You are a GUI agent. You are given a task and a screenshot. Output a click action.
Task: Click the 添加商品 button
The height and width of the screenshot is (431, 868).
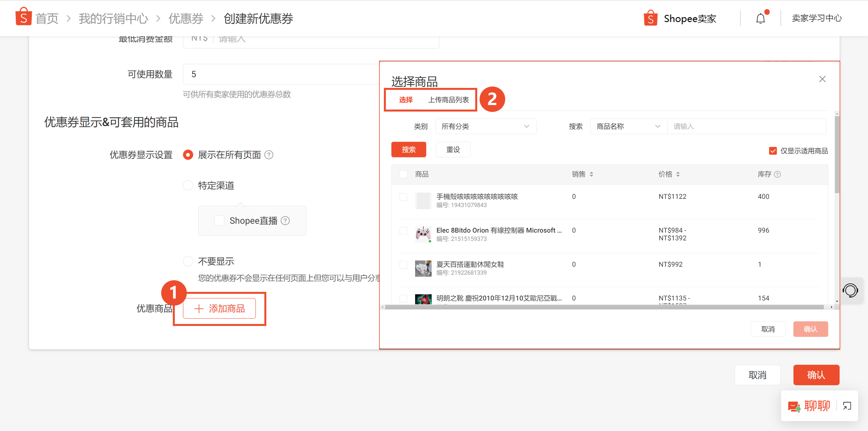219,308
